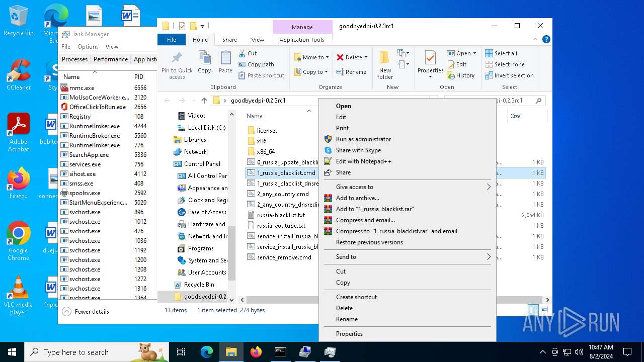Image resolution: width=644 pixels, height=362 pixels.
Task: Click Select all in ribbon
Action: 501,53
